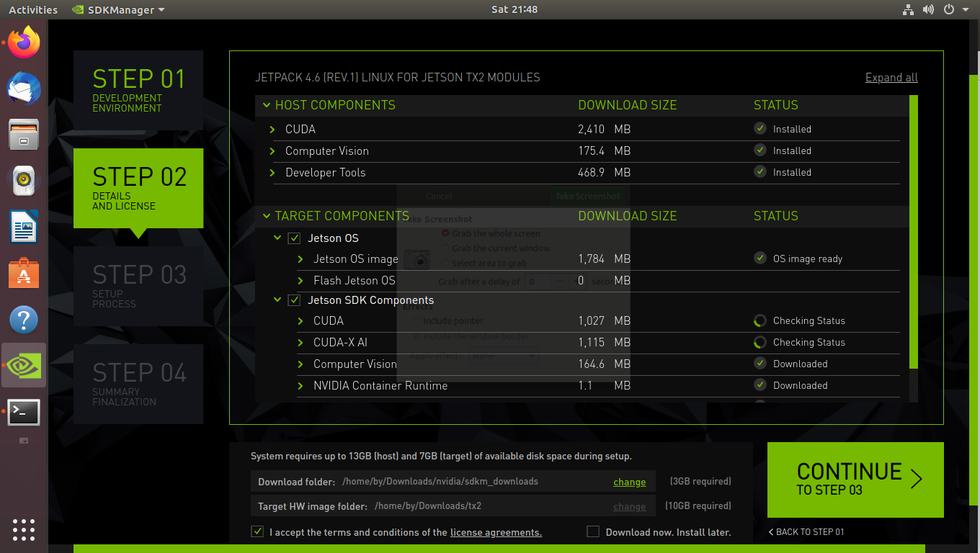980x553 pixels.
Task: Launch LibreOffice Writer from the dock
Action: click(24, 228)
